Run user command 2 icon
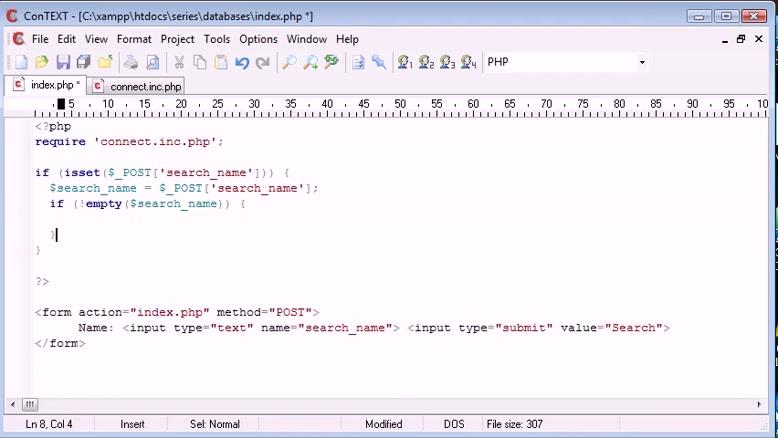The width and height of the screenshot is (778, 438). (x=426, y=62)
